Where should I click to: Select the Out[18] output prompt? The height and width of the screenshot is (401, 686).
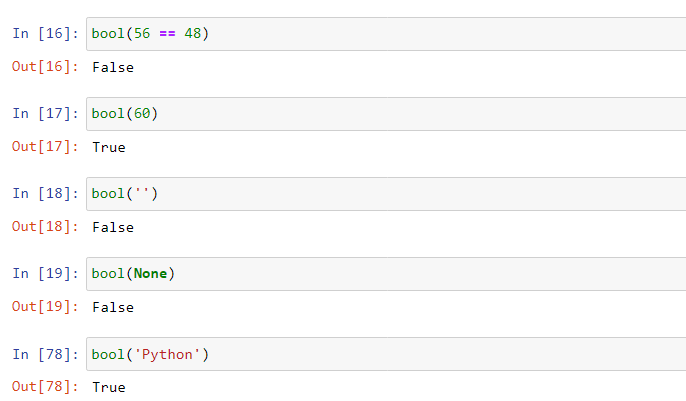[45, 227]
